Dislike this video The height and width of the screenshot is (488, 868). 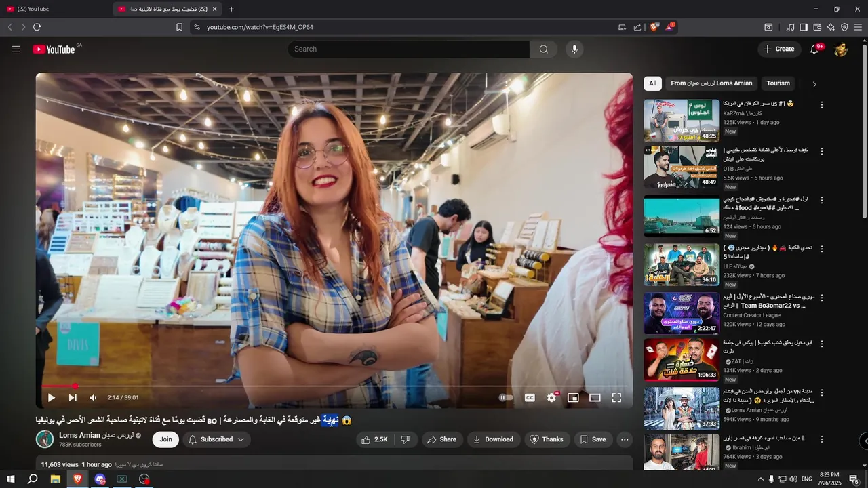[x=405, y=439]
